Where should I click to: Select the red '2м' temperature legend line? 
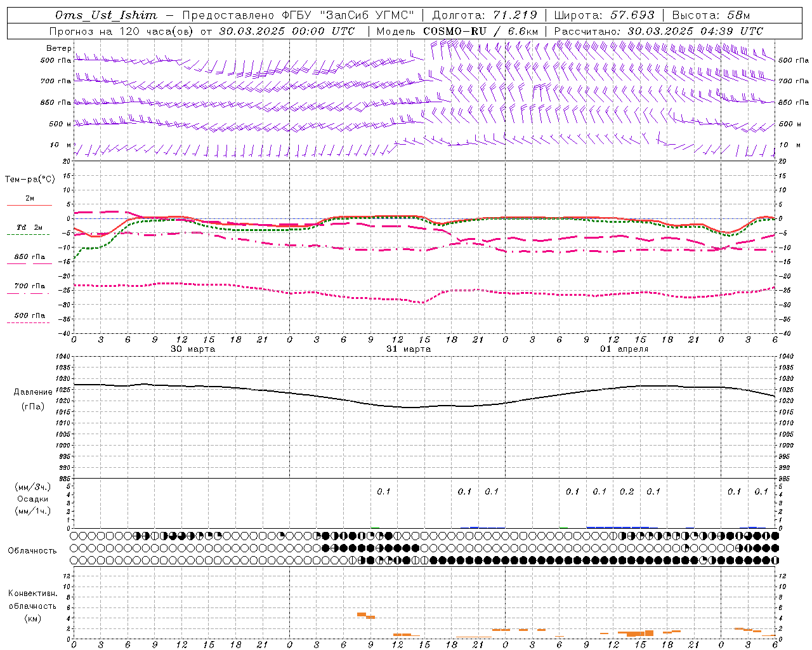point(29,205)
